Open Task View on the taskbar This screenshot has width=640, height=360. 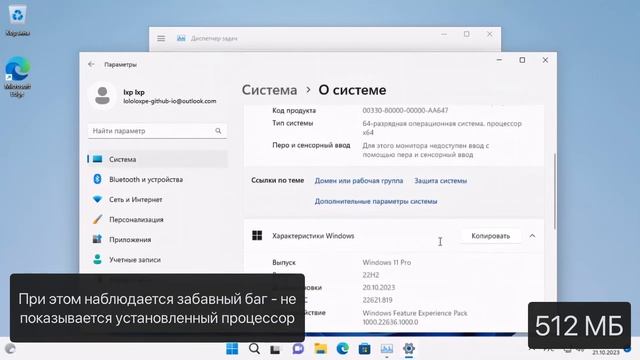(276, 349)
